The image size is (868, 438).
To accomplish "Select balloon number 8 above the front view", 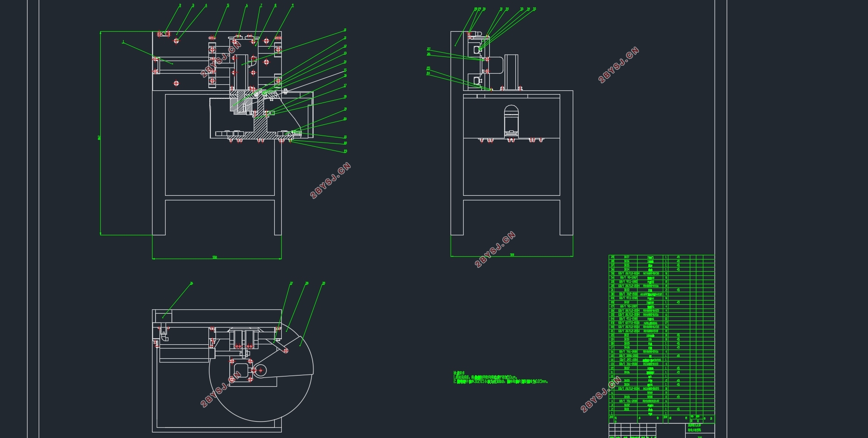I will (275, 6).
